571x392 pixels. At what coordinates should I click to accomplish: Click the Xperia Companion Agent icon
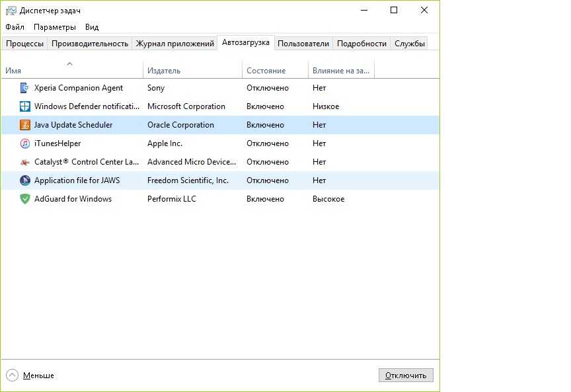click(x=24, y=88)
